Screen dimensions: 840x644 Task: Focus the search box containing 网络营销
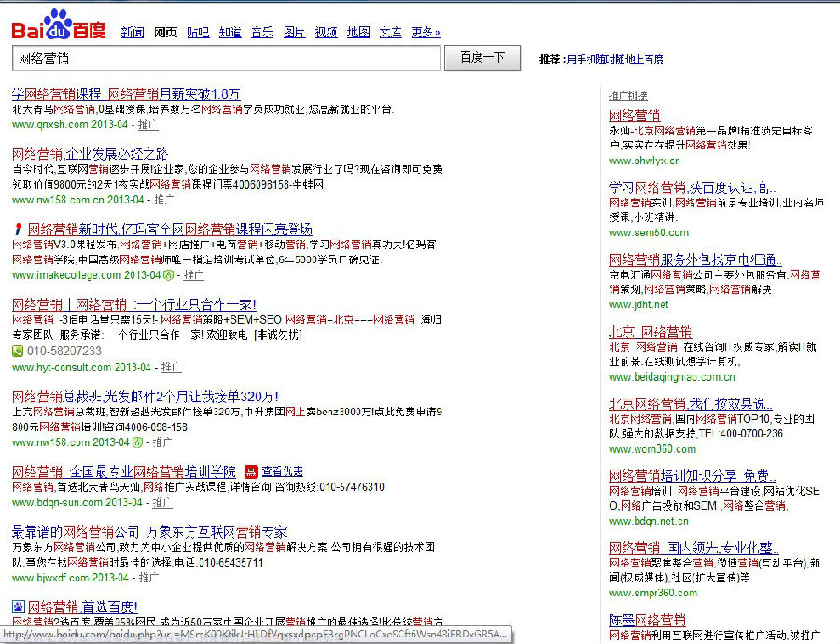pyautogui.click(x=226, y=58)
